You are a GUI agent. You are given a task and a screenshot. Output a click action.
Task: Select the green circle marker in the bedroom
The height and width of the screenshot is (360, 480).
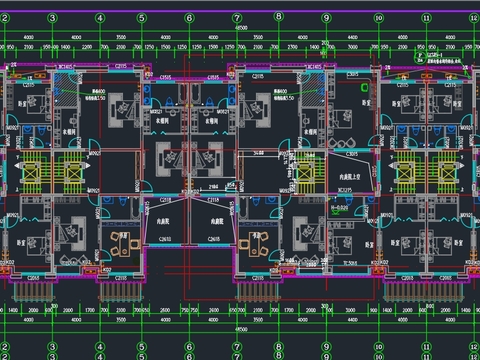coord(365,88)
